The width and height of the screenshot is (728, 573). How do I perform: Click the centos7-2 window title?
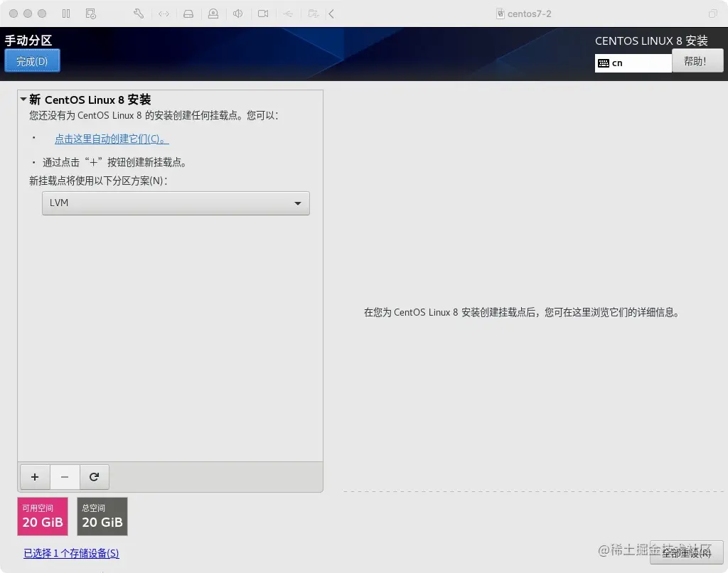[x=529, y=14]
